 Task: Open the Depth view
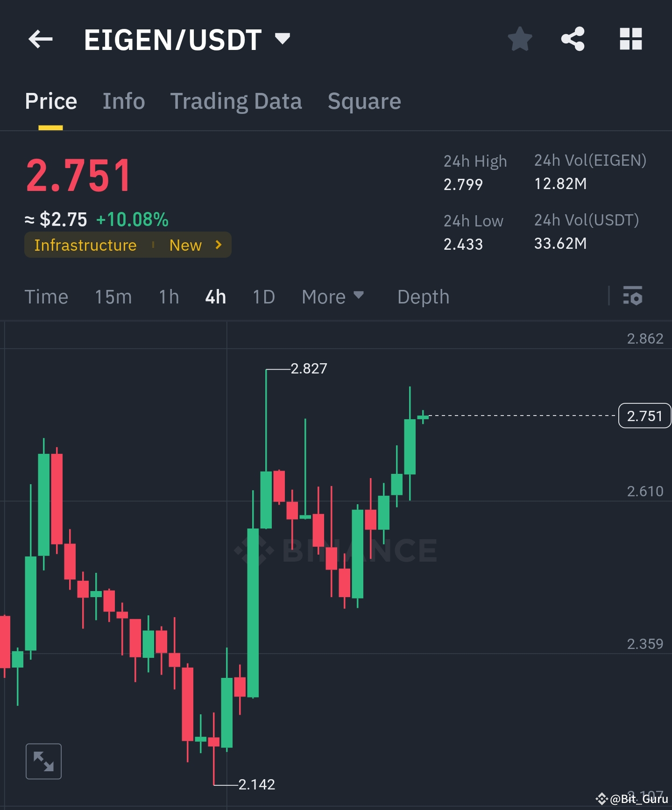tap(423, 296)
